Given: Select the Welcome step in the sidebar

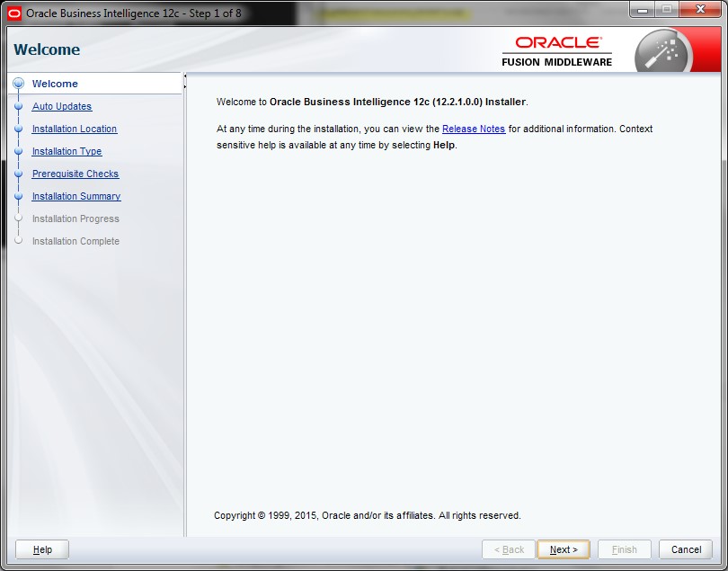Looking at the screenshot, I should point(55,84).
